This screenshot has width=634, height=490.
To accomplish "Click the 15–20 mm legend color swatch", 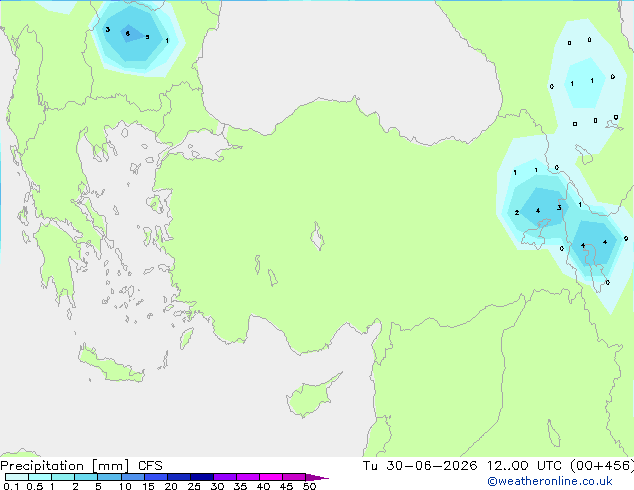I will [x=156, y=477].
